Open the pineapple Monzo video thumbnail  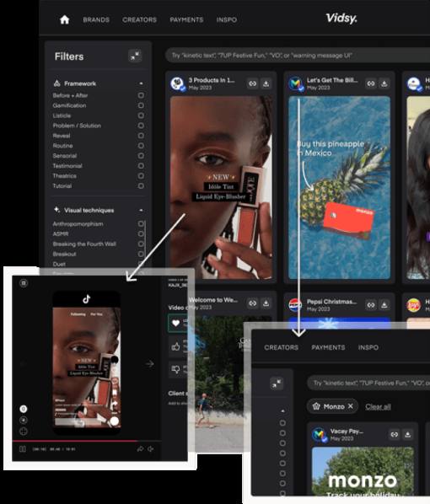pos(339,188)
